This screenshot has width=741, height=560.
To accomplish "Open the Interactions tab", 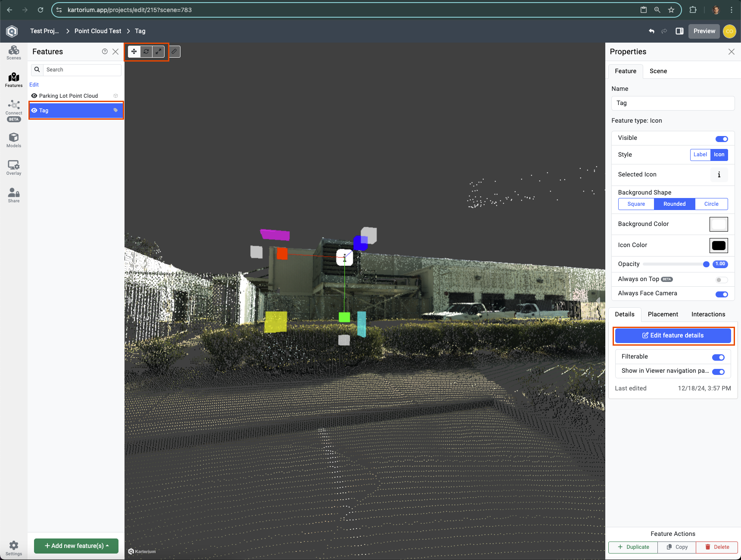I will click(708, 314).
